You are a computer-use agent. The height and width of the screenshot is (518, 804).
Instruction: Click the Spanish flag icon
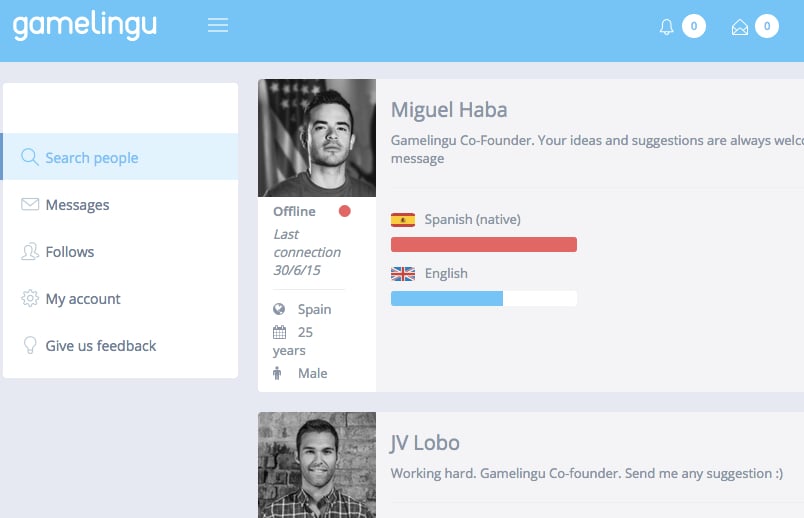403,220
